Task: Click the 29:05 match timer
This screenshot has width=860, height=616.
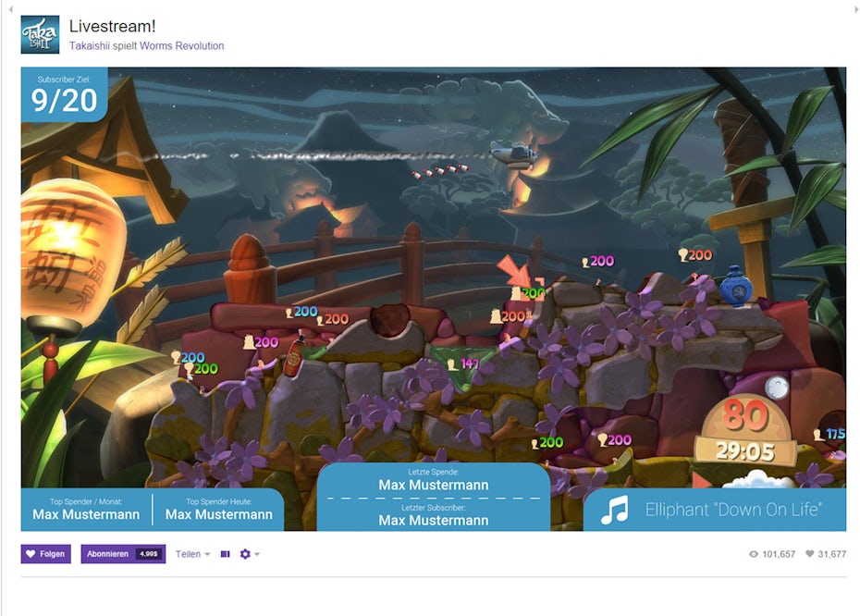Action: tap(745, 452)
